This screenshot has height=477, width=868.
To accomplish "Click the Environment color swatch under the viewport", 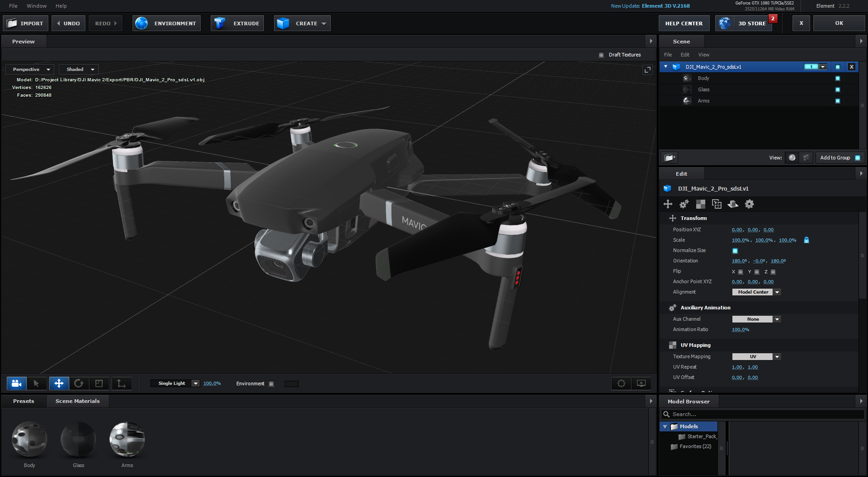I will [292, 384].
